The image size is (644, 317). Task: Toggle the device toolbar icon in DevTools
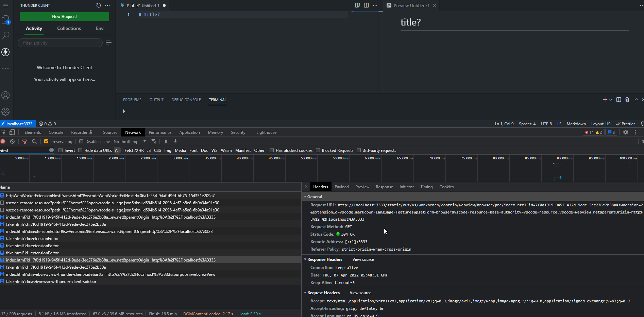(x=12, y=132)
